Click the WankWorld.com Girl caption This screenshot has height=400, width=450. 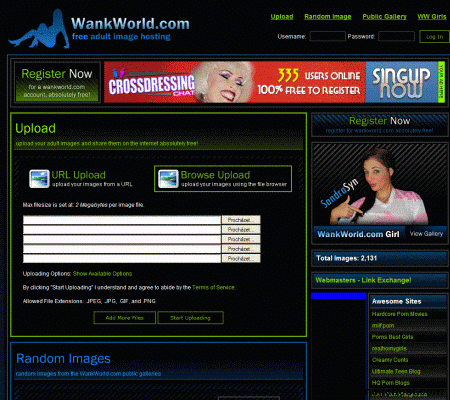[358, 234]
